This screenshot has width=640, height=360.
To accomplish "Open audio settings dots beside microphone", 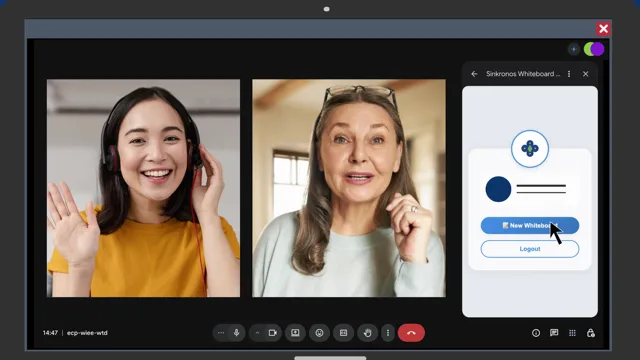I will pyautogui.click(x=221, y=333).
